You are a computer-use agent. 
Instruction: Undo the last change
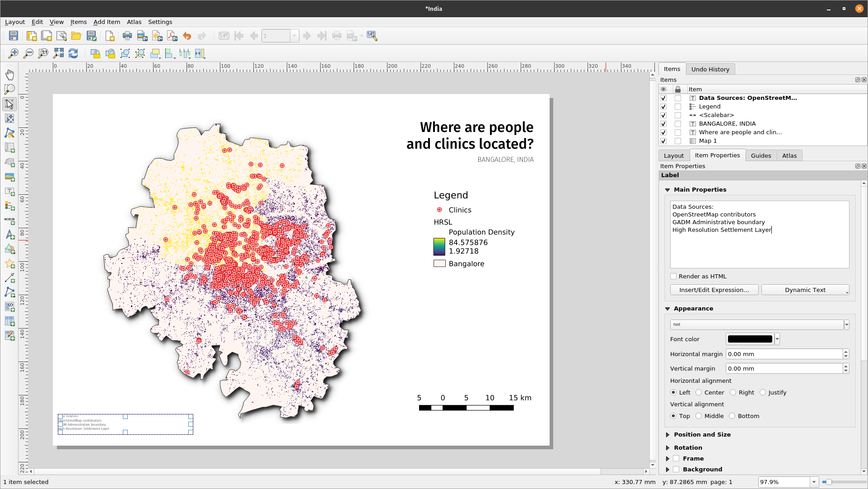[187, 36]
